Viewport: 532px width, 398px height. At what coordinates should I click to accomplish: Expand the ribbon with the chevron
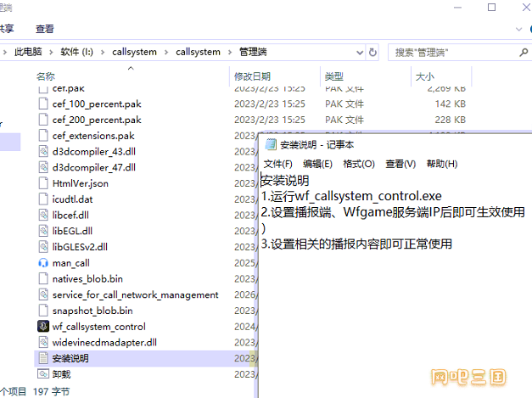(518, 29)
